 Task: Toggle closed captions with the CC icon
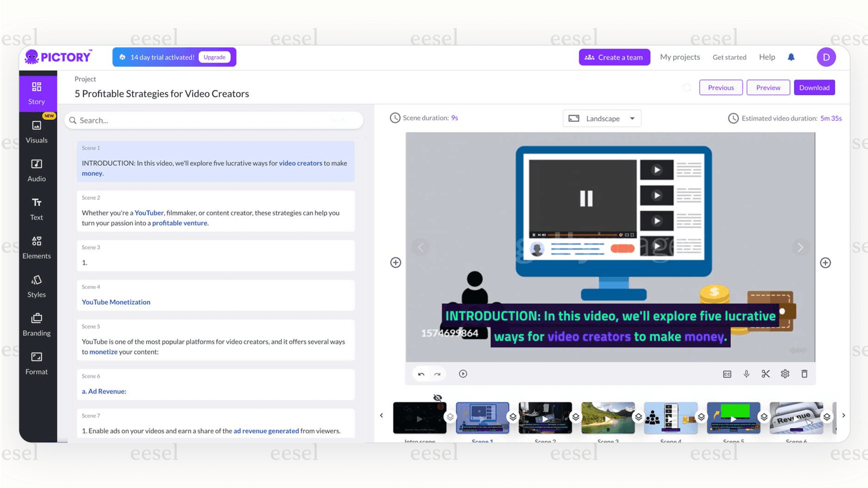pos(726,373)
